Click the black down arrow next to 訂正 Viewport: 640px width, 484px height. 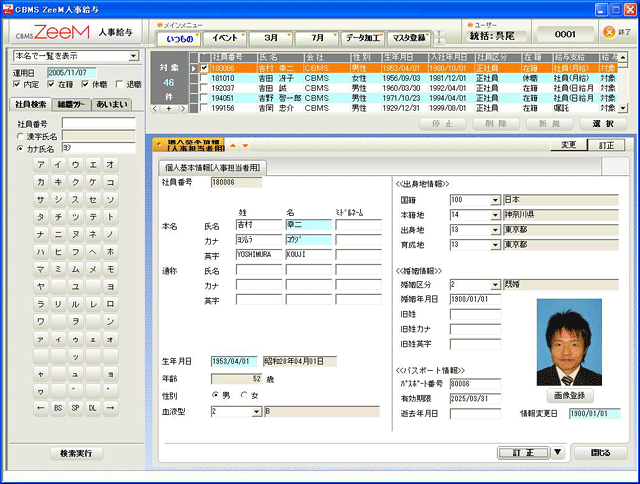(x=557, y=453)
